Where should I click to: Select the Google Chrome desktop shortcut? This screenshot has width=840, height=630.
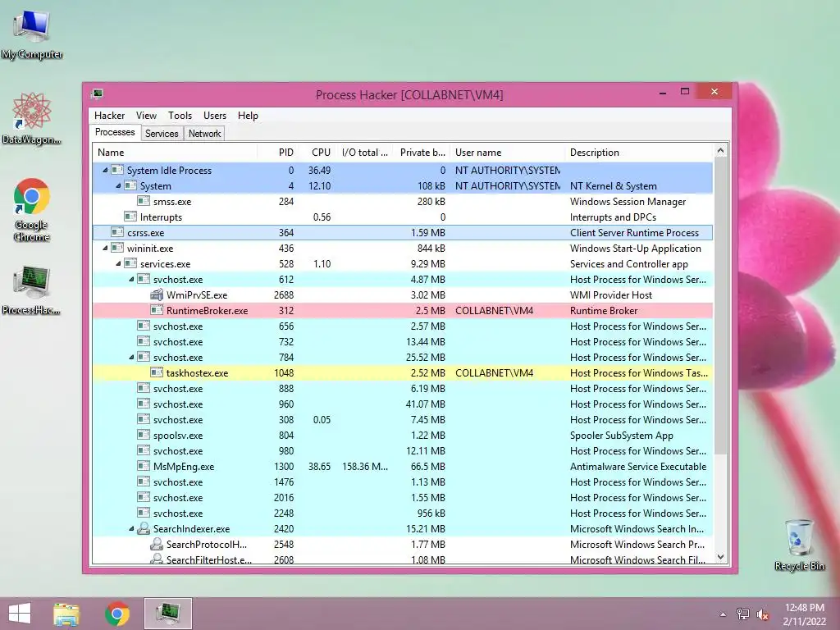coord(32,210)
